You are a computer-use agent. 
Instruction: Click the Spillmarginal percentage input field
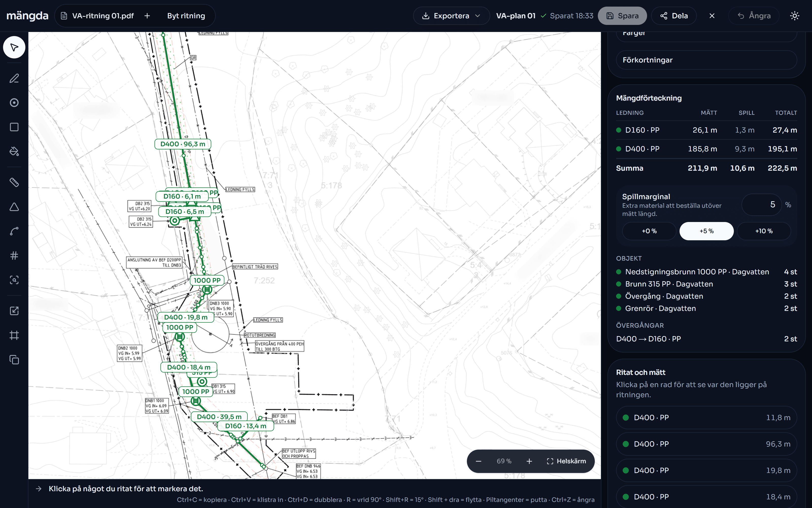(761, 205)
